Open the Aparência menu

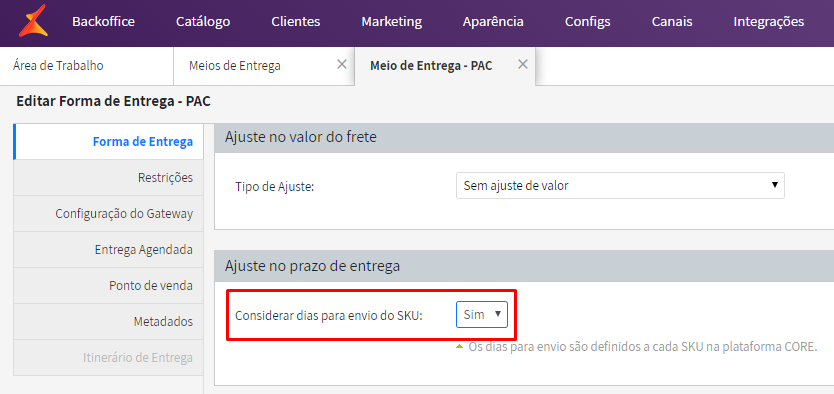493,22
